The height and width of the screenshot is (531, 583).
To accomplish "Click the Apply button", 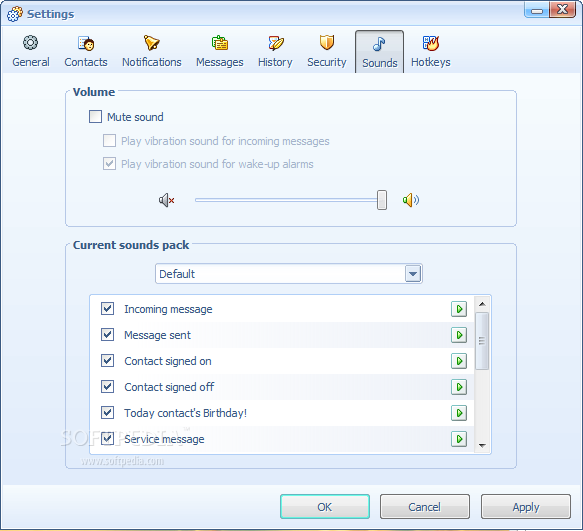I will [x=526, y=506].
